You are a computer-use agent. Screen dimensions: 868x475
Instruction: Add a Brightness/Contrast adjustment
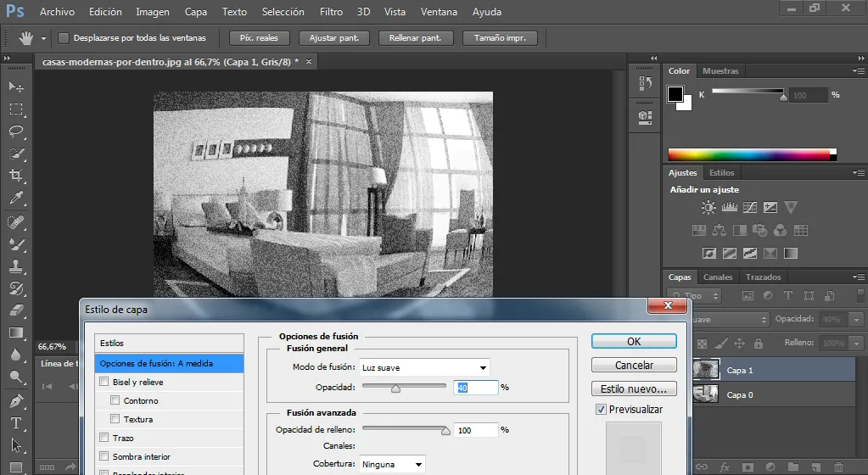pyautogui.click(x=708, y=208)
